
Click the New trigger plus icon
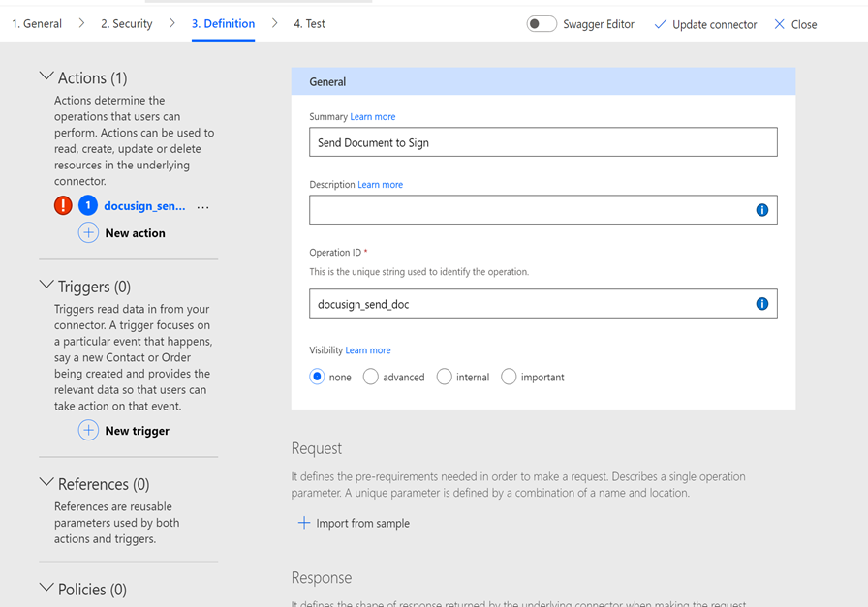(x=88, y=430)
